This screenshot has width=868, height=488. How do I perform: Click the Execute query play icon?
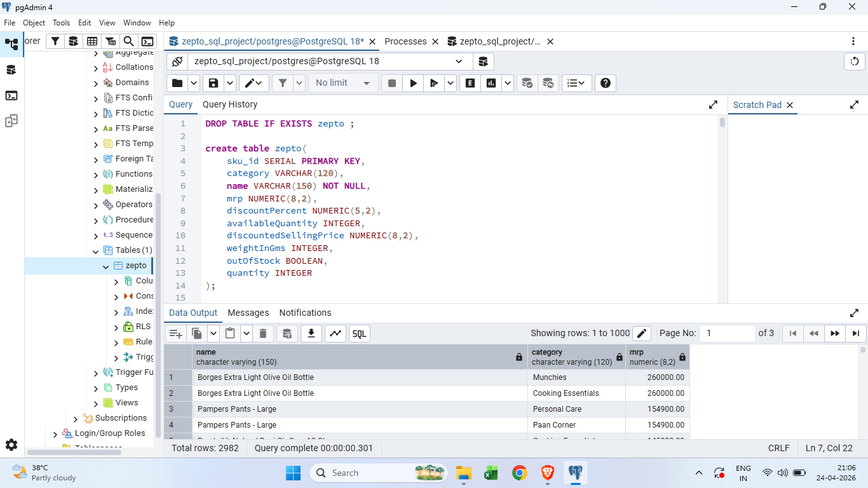414,83
